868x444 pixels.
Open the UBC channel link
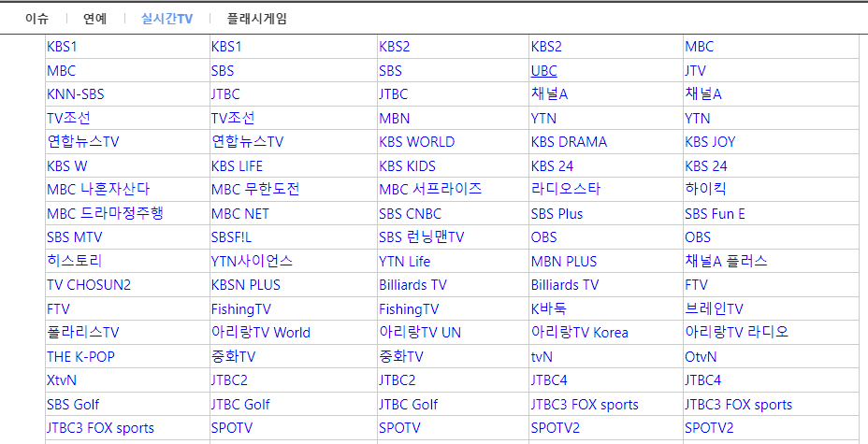543,71
